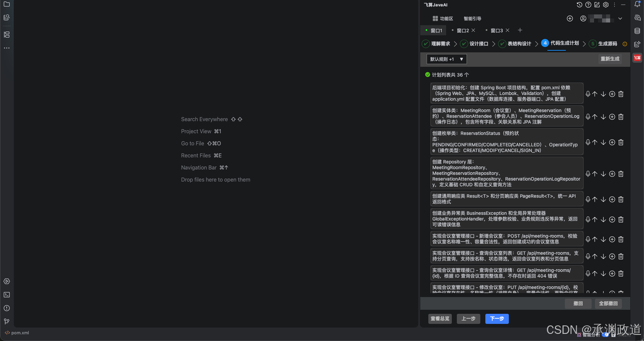Move 创建 Repository 层 item up
The height and width of the screenshot is (341, 644).
click(595, 174)
